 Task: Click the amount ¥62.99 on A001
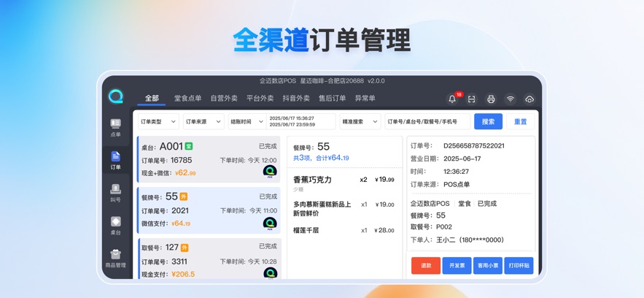(x=185, y=173)
